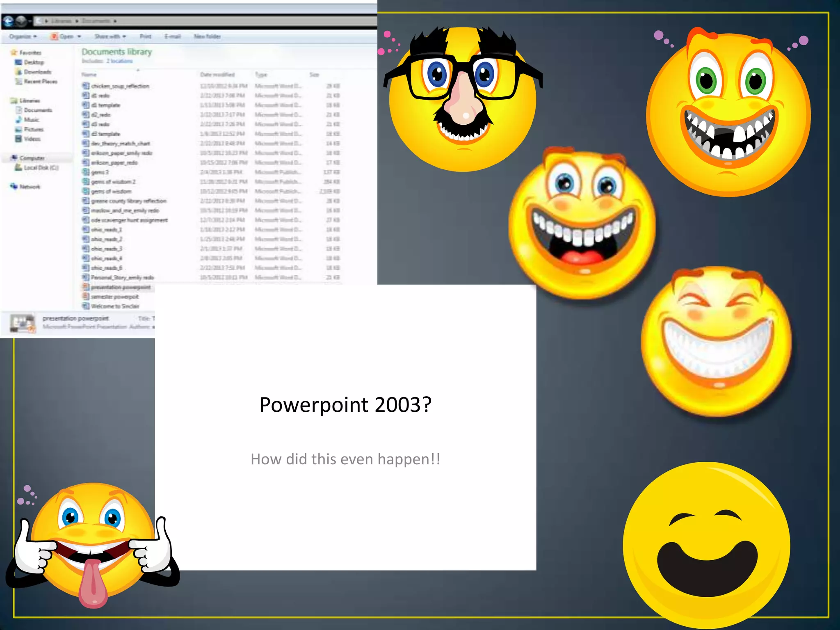The width and height of the screenshot is (840, 630).
Task: Click the Network item in sidebar
Action: [30, 187]
